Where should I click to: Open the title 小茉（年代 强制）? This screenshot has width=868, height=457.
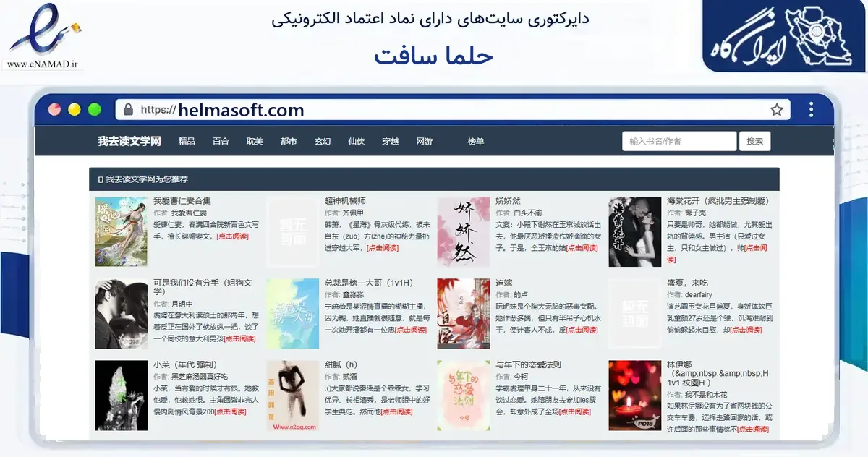click(185, 364)
